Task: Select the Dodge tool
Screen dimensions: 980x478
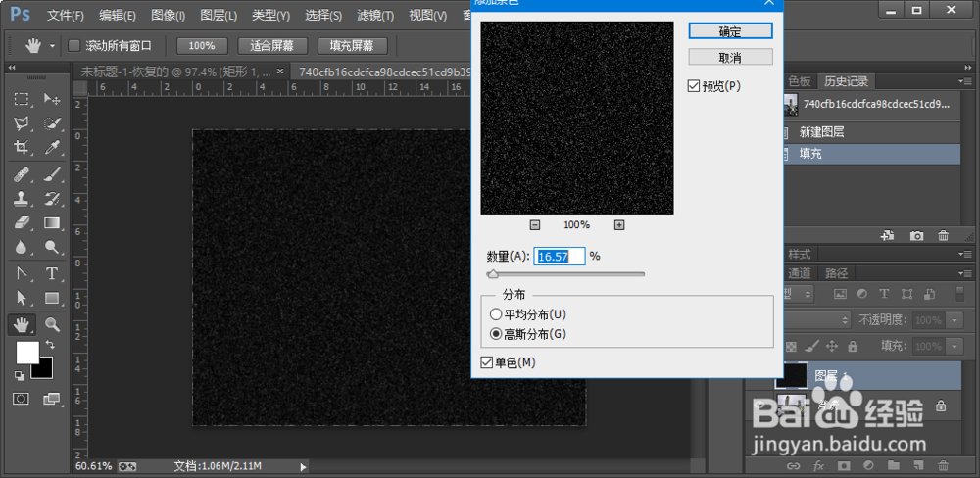Action: pos(52,248)
